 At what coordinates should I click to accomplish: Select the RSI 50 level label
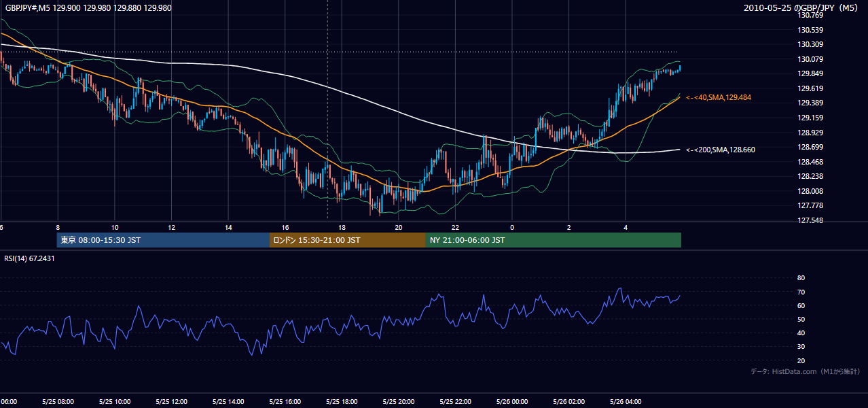pos(801,319)
